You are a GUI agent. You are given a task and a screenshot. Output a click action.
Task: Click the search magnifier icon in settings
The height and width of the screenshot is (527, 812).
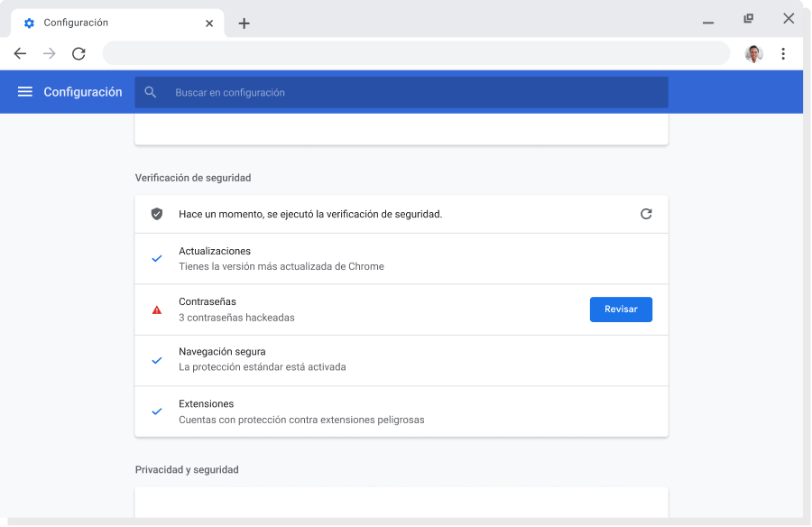pos(151,92)
